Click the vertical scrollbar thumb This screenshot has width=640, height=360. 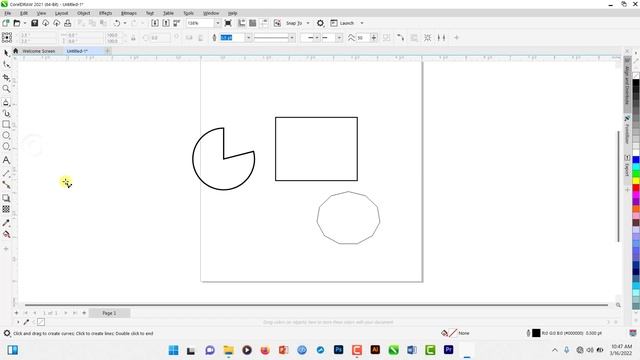619,186
